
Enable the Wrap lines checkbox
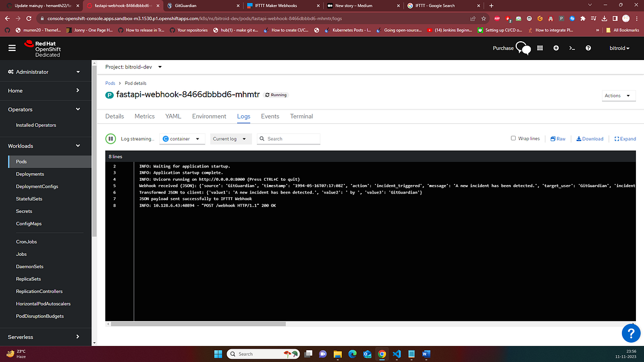pyautogui.click(x=513, y=138)
